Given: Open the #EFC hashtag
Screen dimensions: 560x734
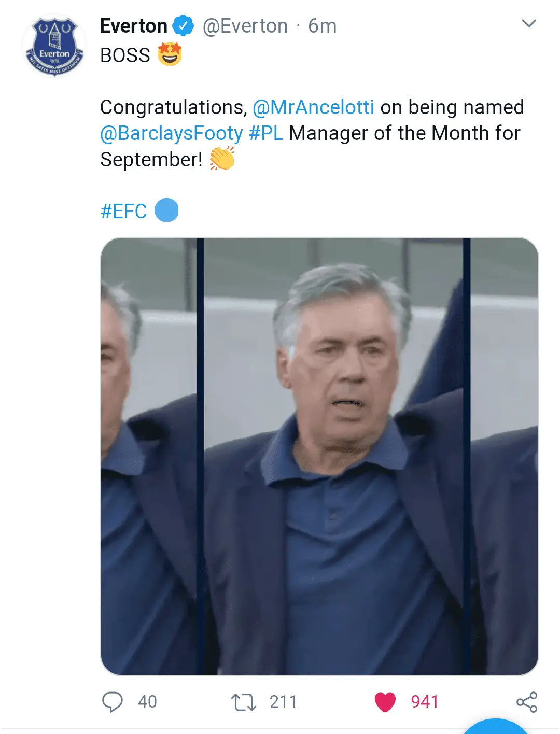Looking at the screenshot, I should click(x=123, y=211).
